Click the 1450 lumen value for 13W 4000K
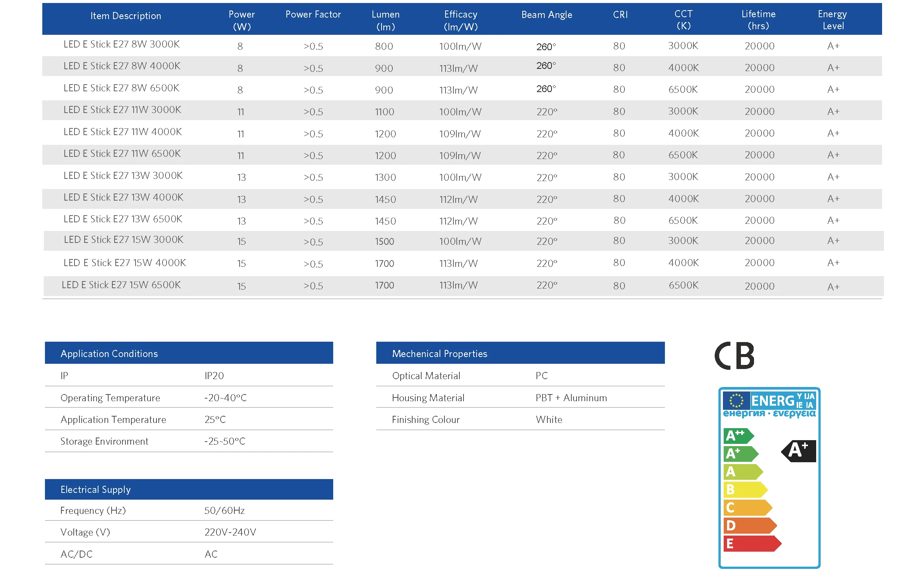 pos(385,199)
